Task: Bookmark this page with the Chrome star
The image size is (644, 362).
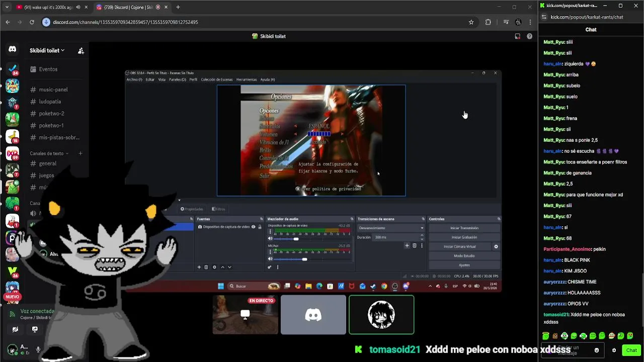Action: 471,22
